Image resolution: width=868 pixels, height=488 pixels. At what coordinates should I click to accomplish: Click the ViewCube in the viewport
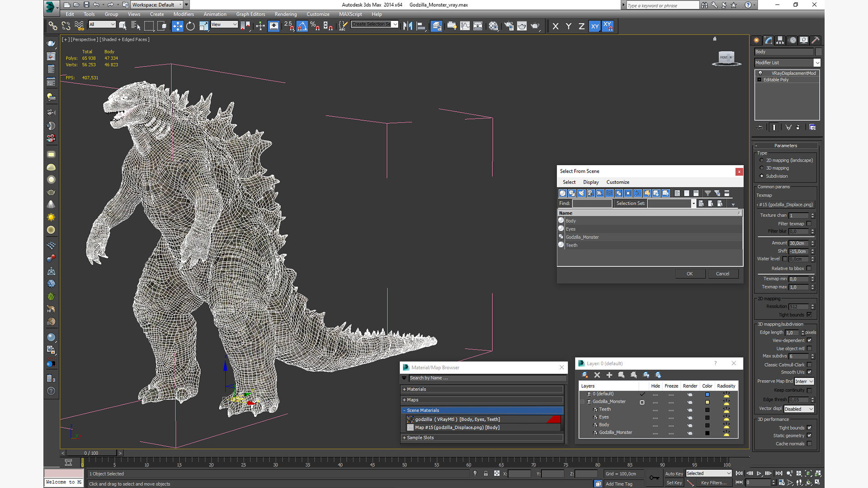point(726,58)
